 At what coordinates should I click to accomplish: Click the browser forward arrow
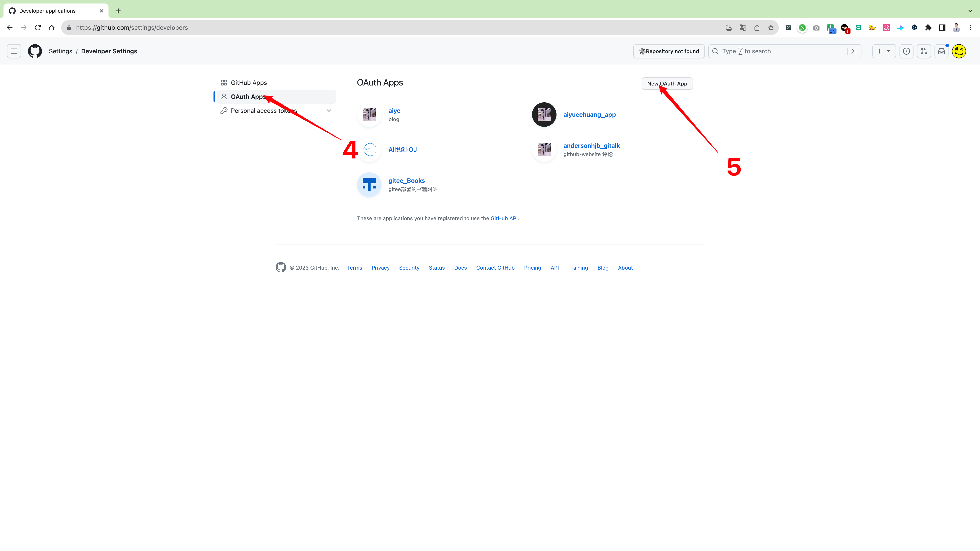(x=24, y=27)
